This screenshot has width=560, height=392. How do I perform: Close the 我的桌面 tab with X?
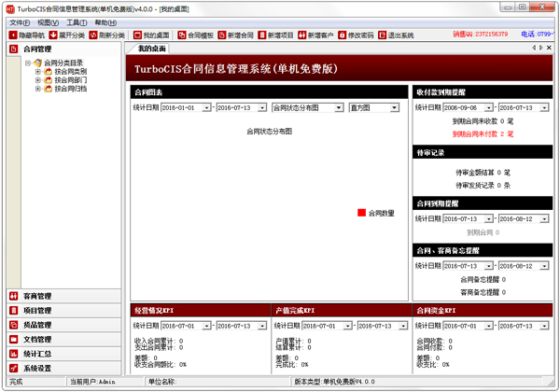coord(549,48)
